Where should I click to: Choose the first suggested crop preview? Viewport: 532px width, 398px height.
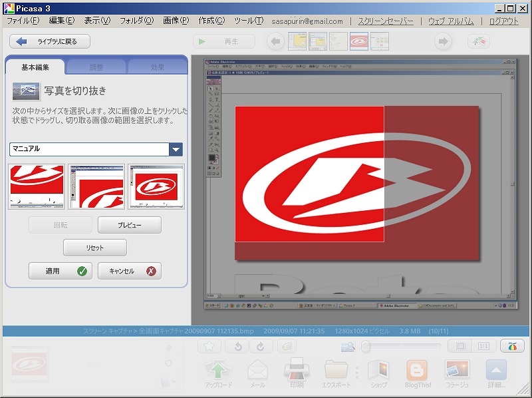[37, 186]
